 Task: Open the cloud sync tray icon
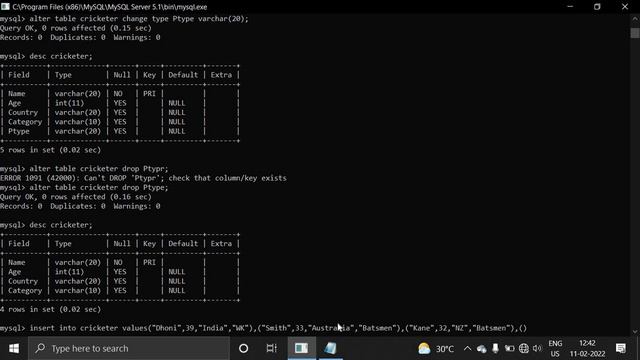(482, 349)
